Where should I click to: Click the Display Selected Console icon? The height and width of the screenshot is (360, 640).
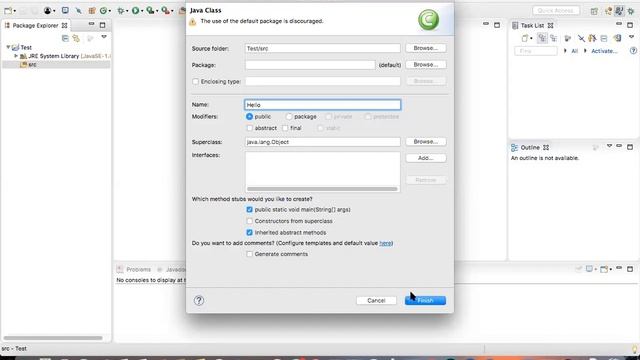point(589,269)
